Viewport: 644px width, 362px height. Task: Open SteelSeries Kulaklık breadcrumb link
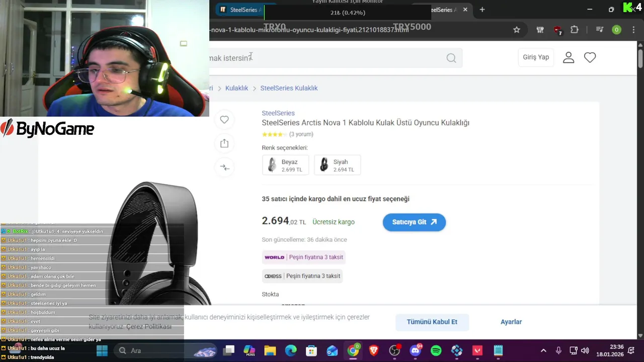289,88
